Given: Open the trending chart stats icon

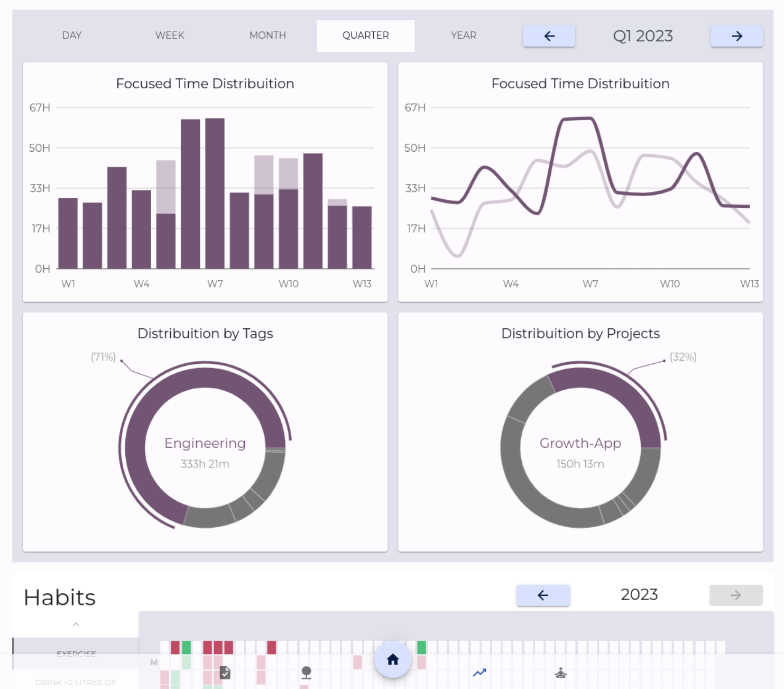Looking at the screenshot, I should [479, 673].
